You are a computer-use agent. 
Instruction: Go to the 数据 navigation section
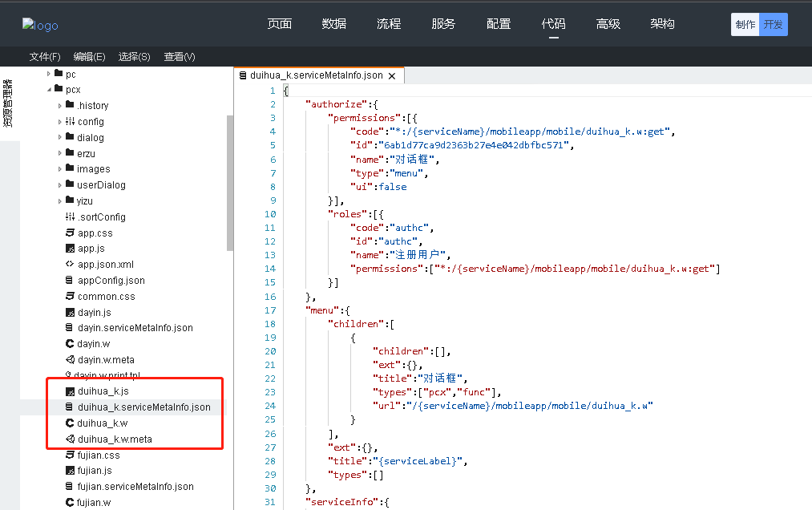click(x=334, y=24)
